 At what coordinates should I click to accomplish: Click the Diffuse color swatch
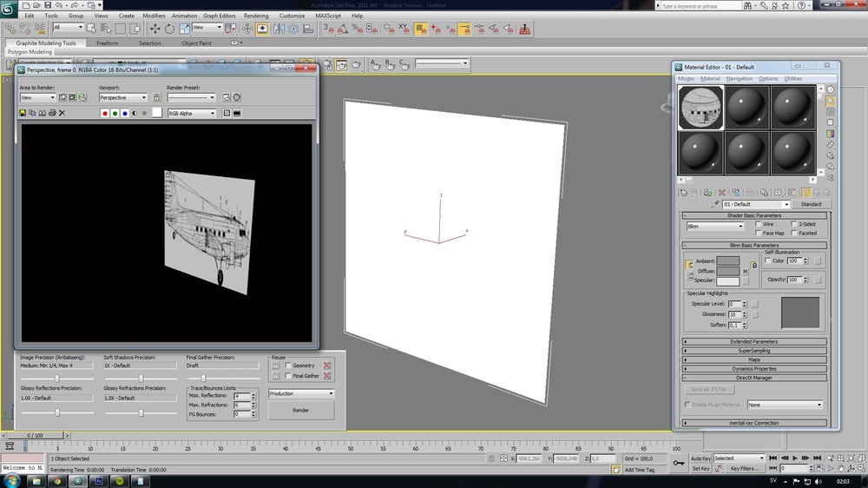pyautogui.click(x=727, y=271)
